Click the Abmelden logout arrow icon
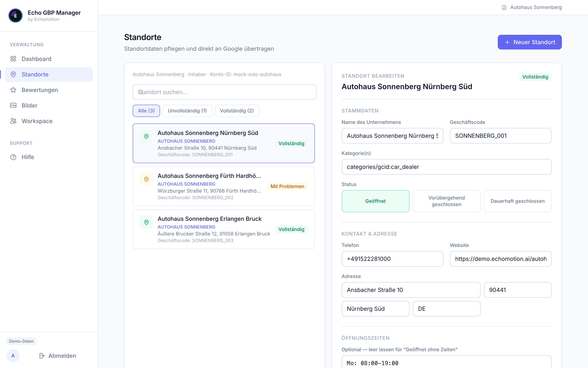This screenshot has height=368, width=588. (x=42, y=356)
